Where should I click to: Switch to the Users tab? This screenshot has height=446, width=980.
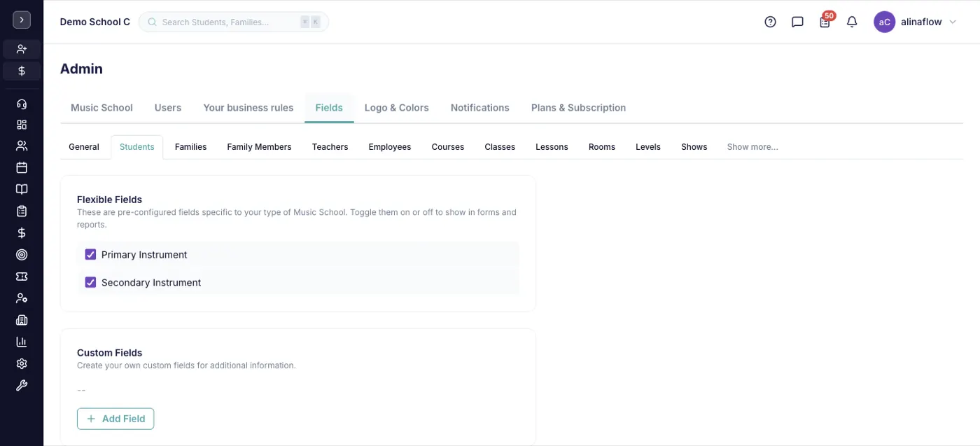168,108
